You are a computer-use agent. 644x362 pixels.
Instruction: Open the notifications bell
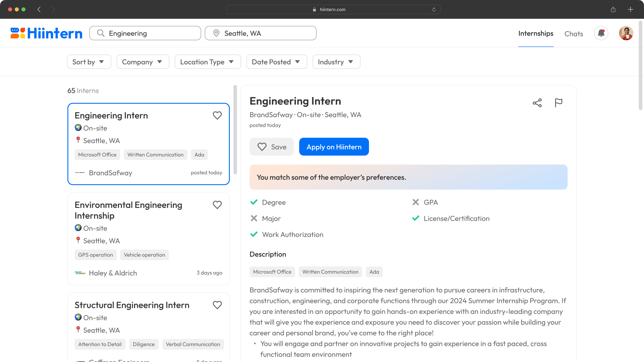click(x=601, y=33)
